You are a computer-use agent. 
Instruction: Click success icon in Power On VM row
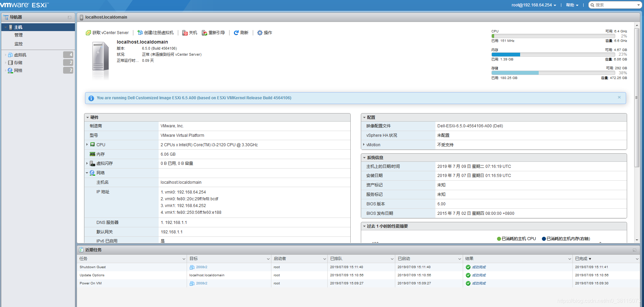click(468, 283)
